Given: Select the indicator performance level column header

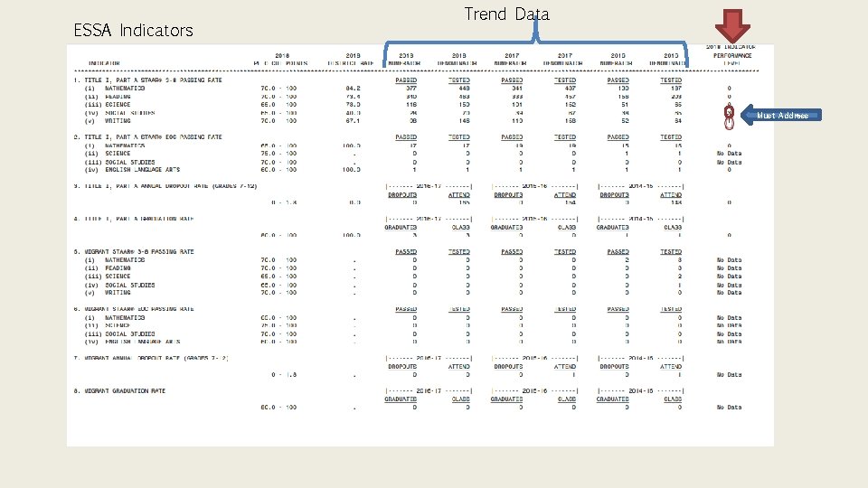Looking at the screenshot, I should tap(731, 55).
